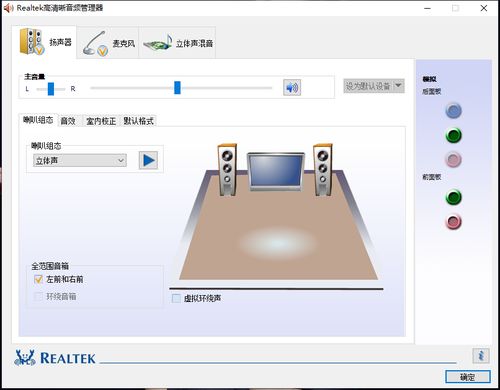Click the pink front panel microphone jack
The image size is (500, 390).
[x=453, y=222]
